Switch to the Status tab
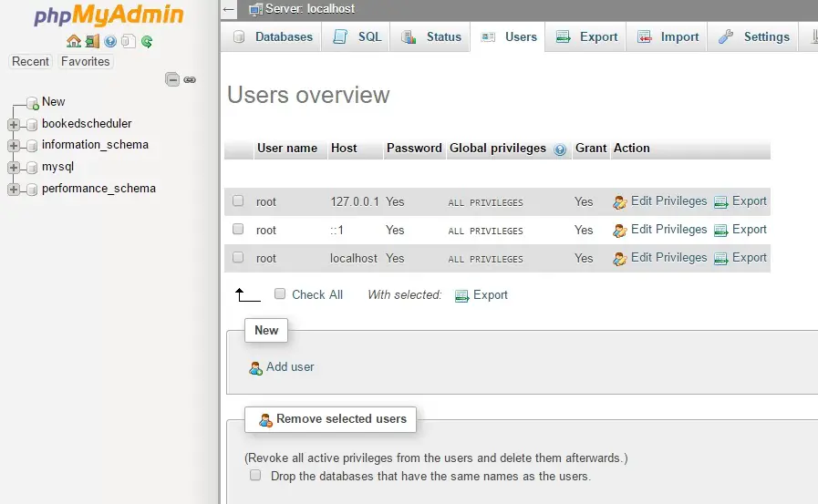 [431, 37]
